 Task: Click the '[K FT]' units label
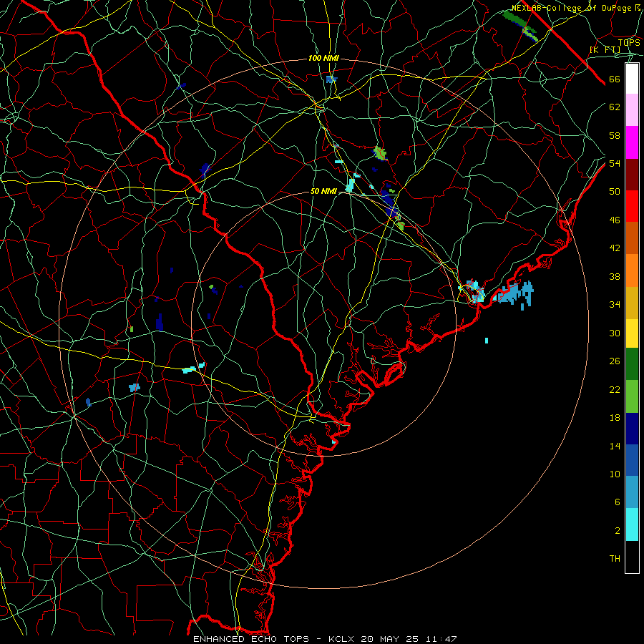tap(605, 49)
